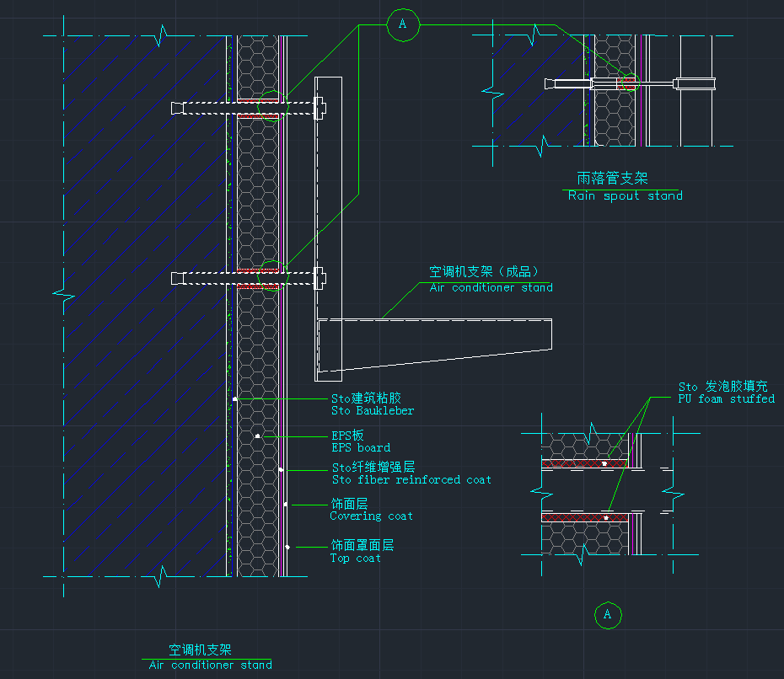Select the 'PU foam stuffed' label

726,398
